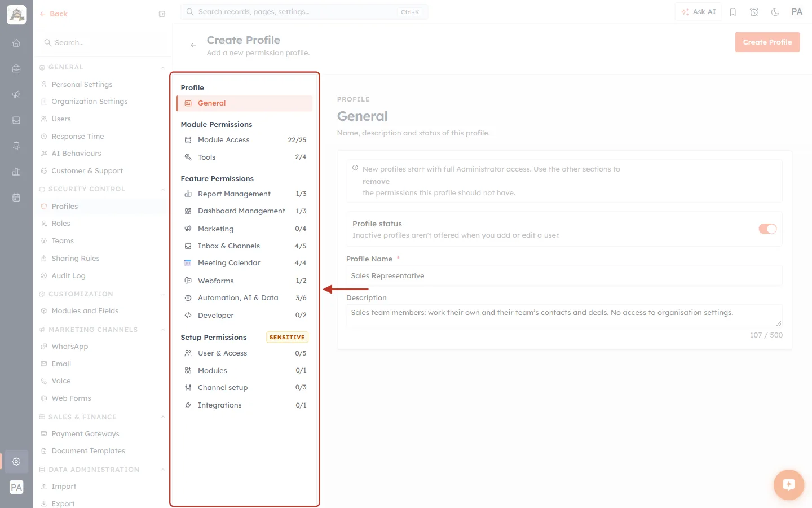Screen dimensions: 812x508
Task: Toggle the Profile status switch
Action: tap(767, 229)
